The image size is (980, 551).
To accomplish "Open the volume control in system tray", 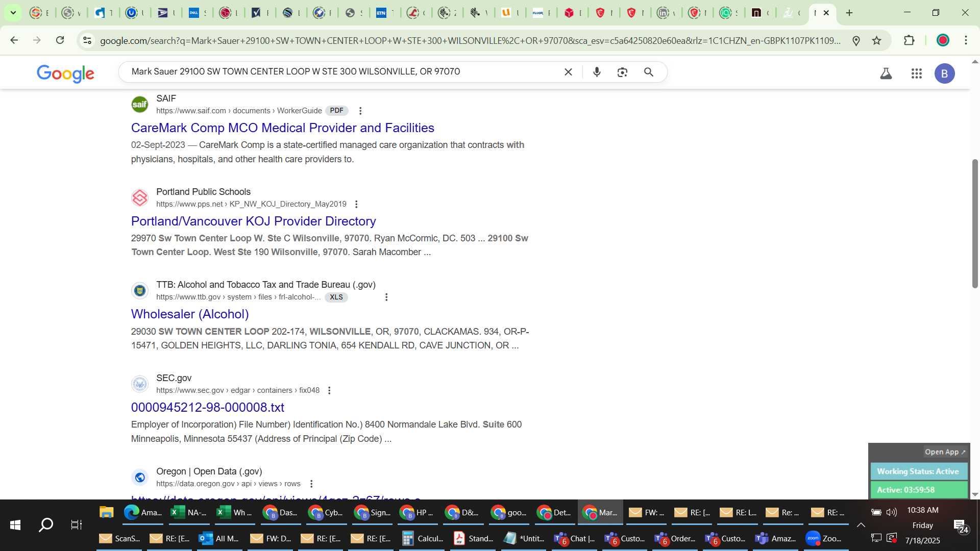I will pos(892,512).
